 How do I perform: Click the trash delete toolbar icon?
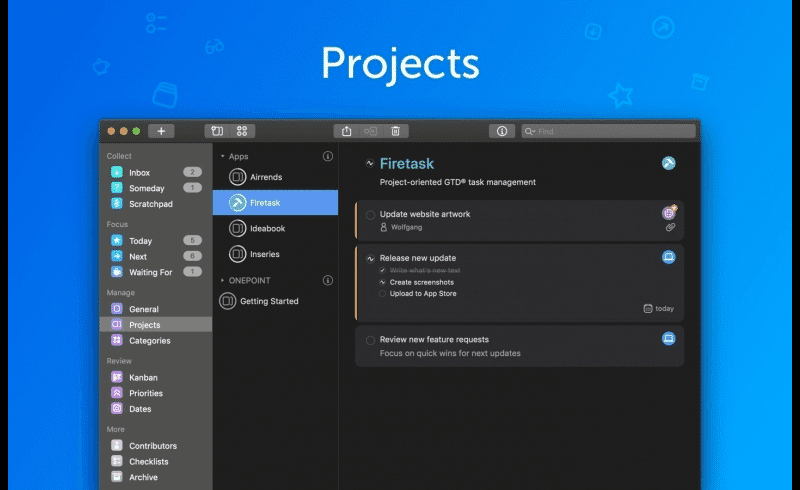click(x=395, y=131)
